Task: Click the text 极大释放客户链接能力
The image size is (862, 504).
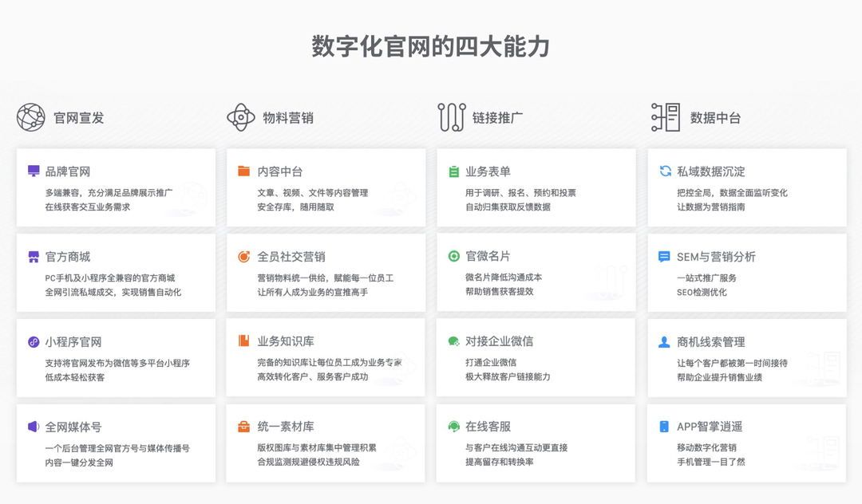Action: [508, 376]
